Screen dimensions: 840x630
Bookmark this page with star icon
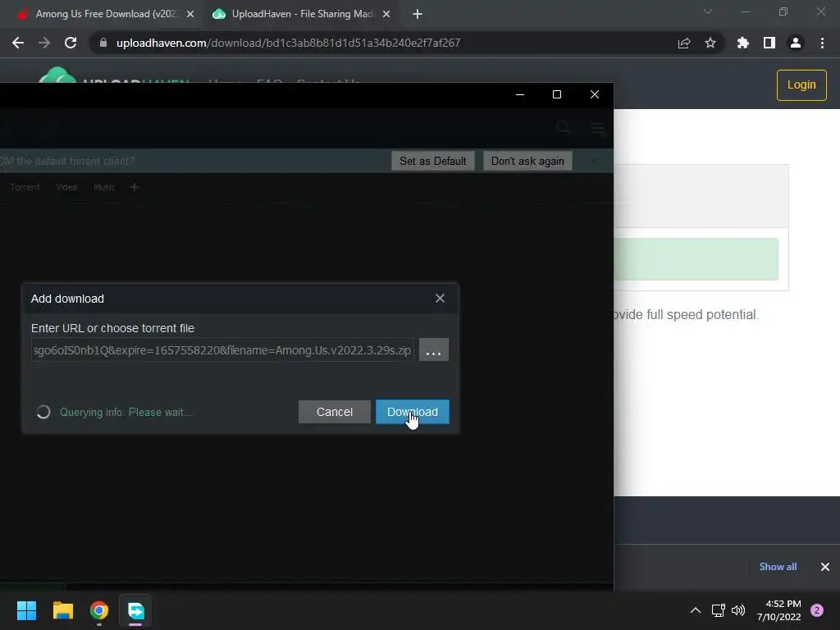(710, 43)
